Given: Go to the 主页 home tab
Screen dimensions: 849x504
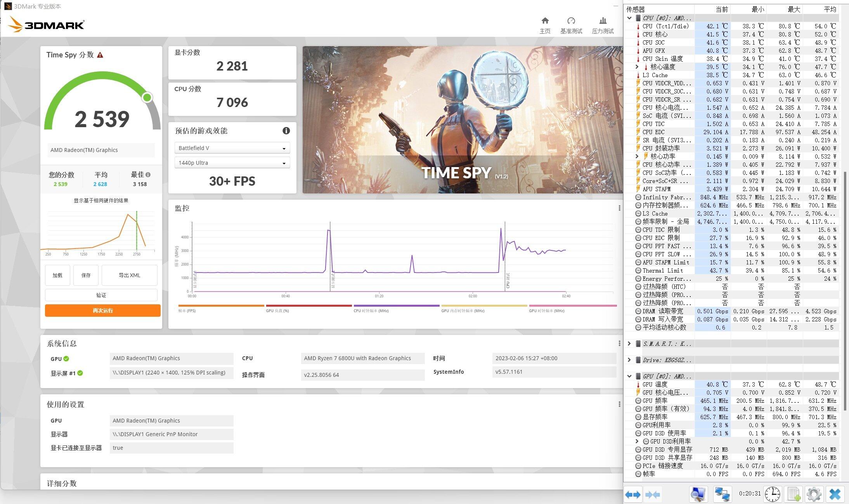Looking at the screenshot, I should tap(545, 26).
